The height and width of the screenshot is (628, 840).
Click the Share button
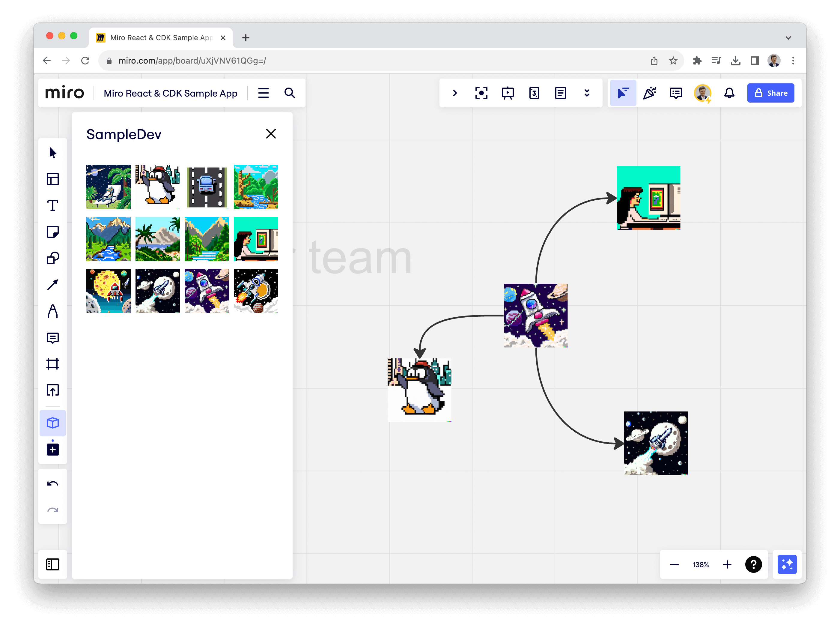770,93
